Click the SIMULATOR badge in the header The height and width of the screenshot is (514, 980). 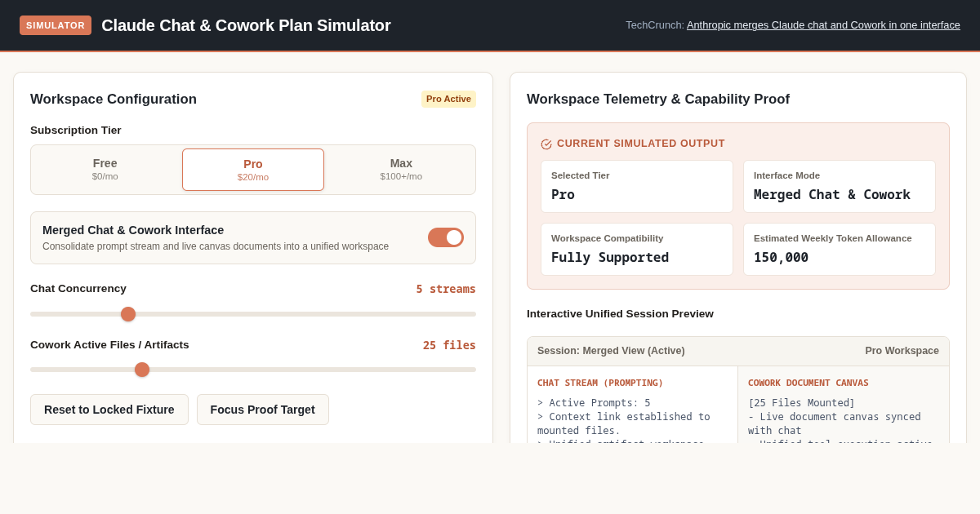coord(56,25)
